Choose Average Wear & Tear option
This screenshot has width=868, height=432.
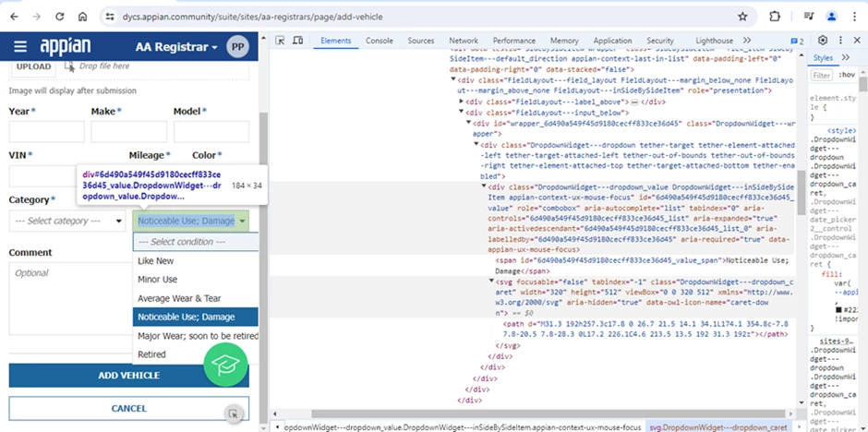(196, 298)
